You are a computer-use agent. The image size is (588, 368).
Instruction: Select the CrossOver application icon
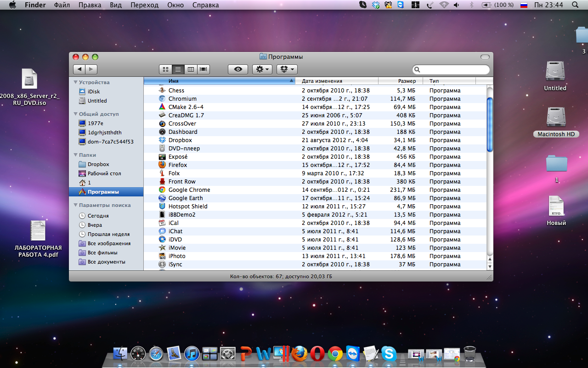pos(162,124)
